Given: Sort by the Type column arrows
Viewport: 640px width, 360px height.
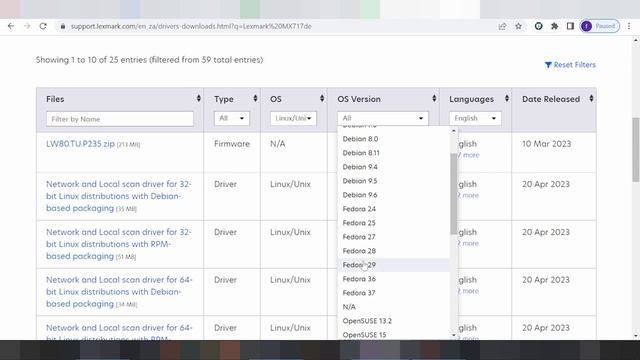Looking at the screenshot, I should coord(255,98).
